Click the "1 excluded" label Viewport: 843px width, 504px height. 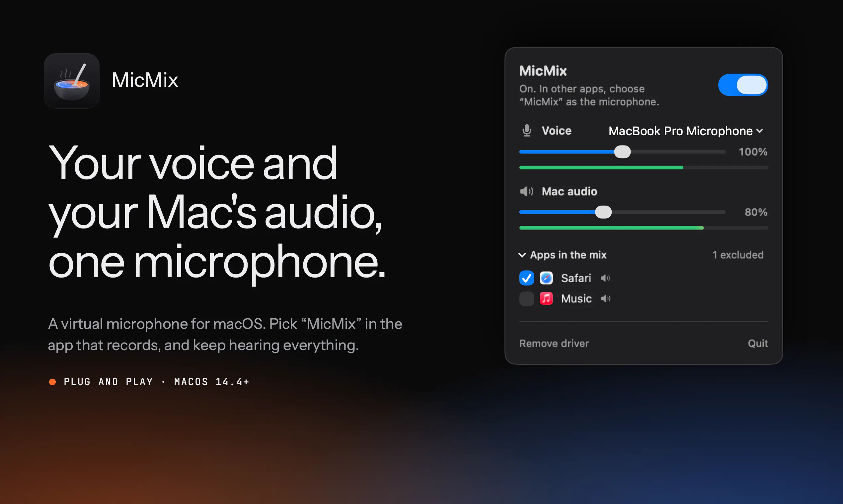tap(737, 255)
